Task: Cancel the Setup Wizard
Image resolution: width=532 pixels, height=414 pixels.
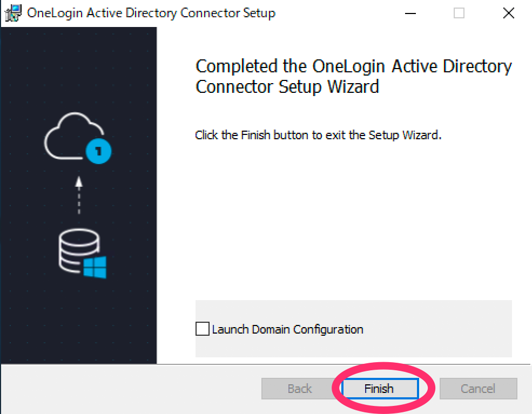Action: click(x=478, y=388)
